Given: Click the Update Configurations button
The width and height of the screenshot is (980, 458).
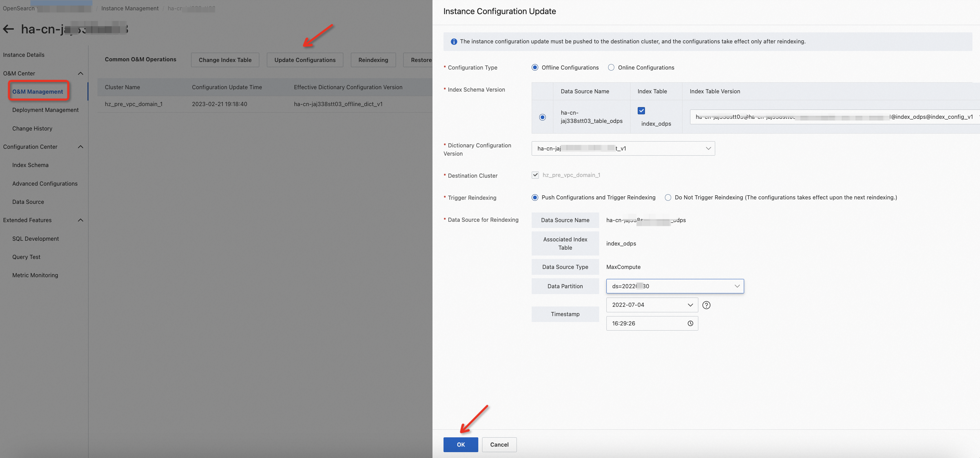Looking at the screenshot, I should coord(305,60).
